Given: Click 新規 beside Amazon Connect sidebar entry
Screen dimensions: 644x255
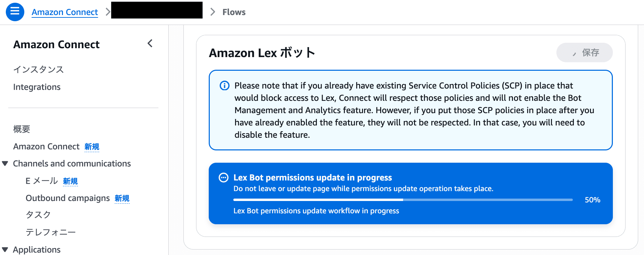Looking at the screenshot, I should [x=92, y=147].
